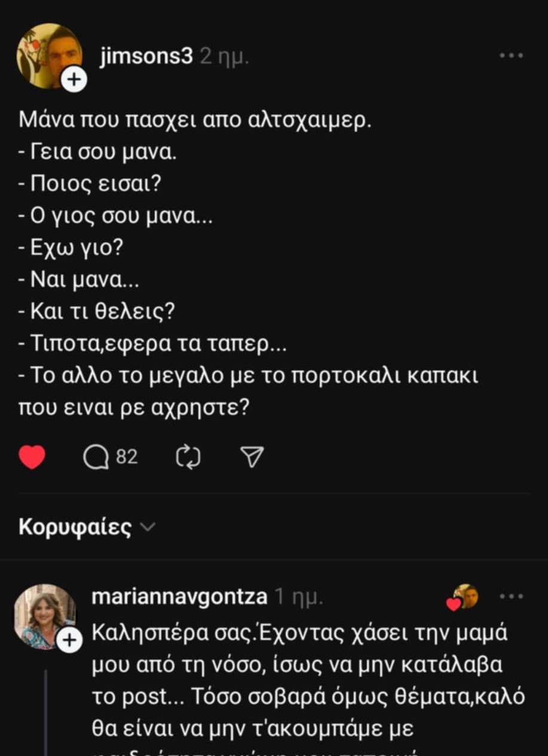This screenshot has width=548, height=756.
Task: Follow jimsons3 using the plus badge
Action: (x=74, y=80)
